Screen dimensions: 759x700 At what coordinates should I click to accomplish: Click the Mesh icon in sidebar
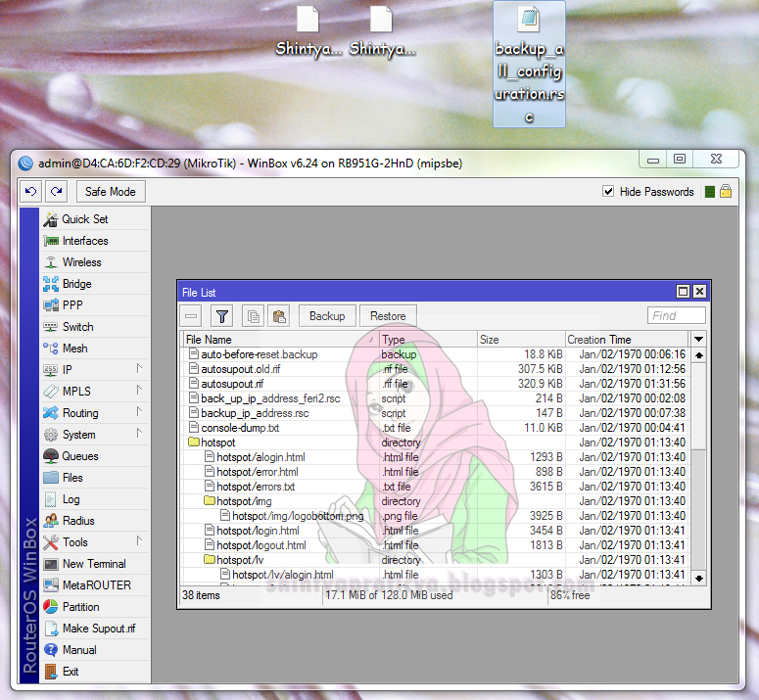pos(51,349)
